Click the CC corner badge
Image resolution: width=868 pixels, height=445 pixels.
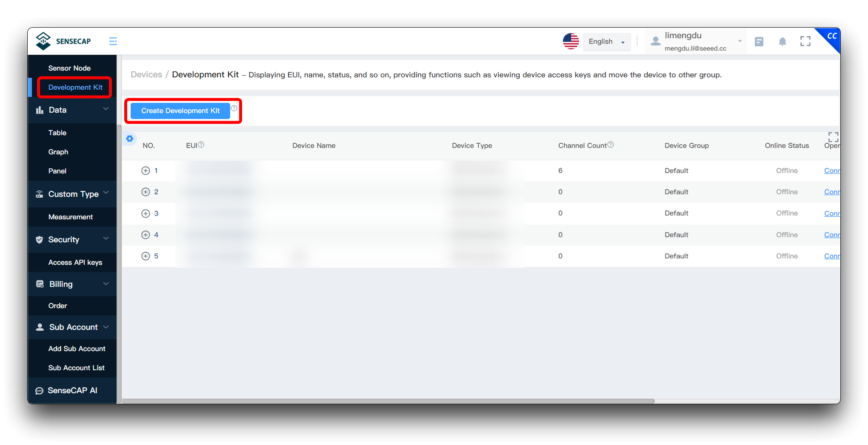click(x=831, y=37)
